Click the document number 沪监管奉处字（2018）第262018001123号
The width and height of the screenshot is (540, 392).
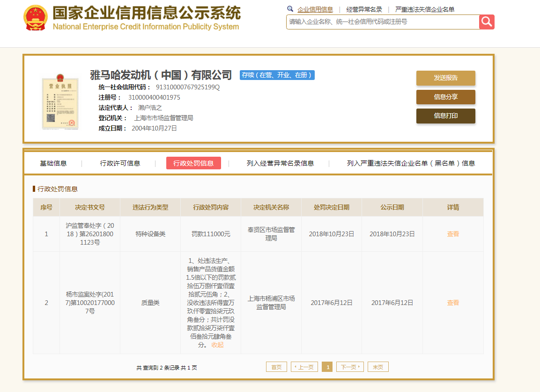coord(90,234)
